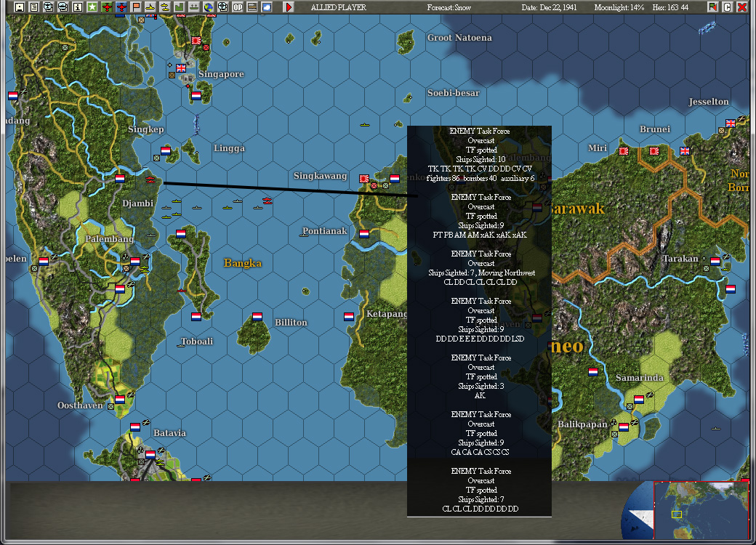Click 'CA CA CA CS CS CS' tooltip line
756x545 pixels.
pyautogui.click(x=480, y=452)
